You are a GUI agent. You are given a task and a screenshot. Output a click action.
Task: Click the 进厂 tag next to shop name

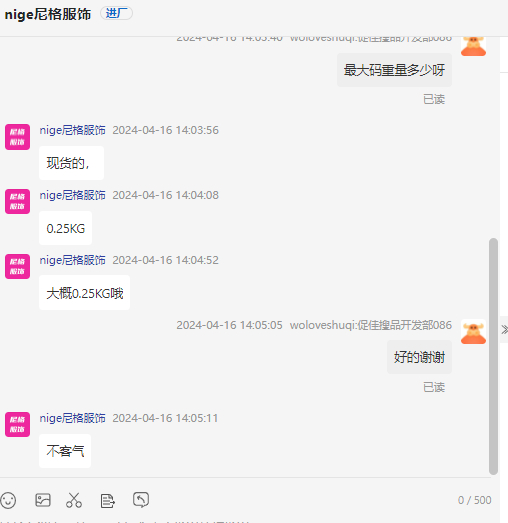[116, 13]
